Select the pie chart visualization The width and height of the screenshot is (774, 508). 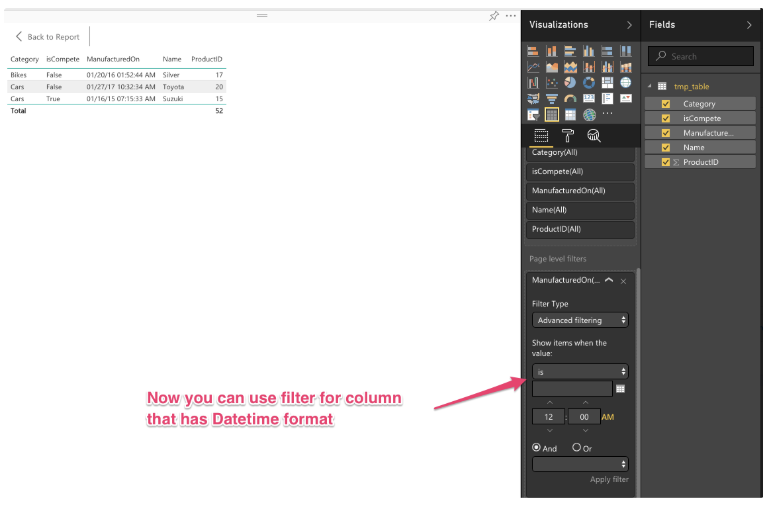tap(570, 83)
